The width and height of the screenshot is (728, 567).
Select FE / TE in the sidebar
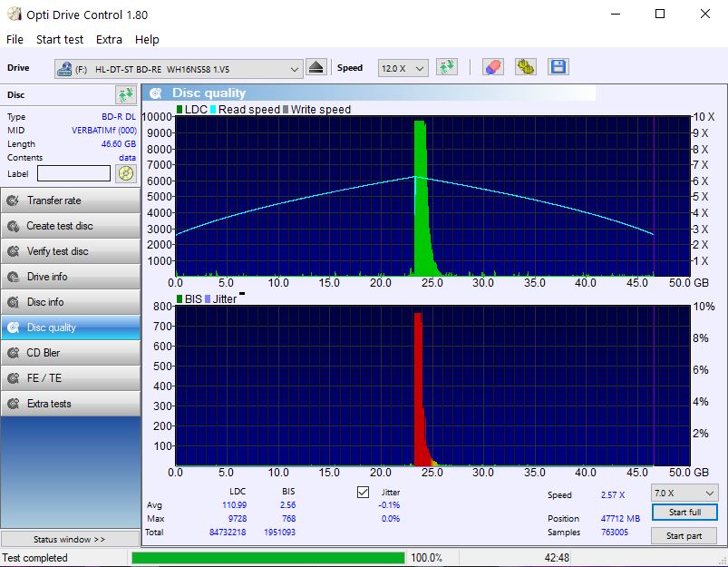click(x=71, y=378)
